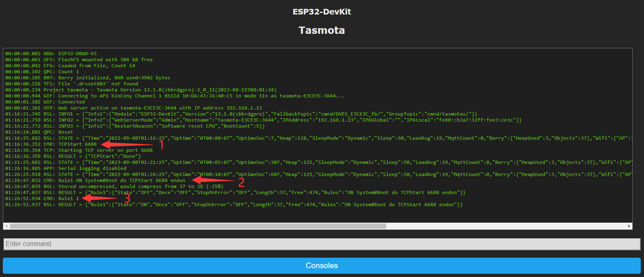Click the Enter command input field
Viewport: 644px width, 277px height.
[x=321, y=244]
